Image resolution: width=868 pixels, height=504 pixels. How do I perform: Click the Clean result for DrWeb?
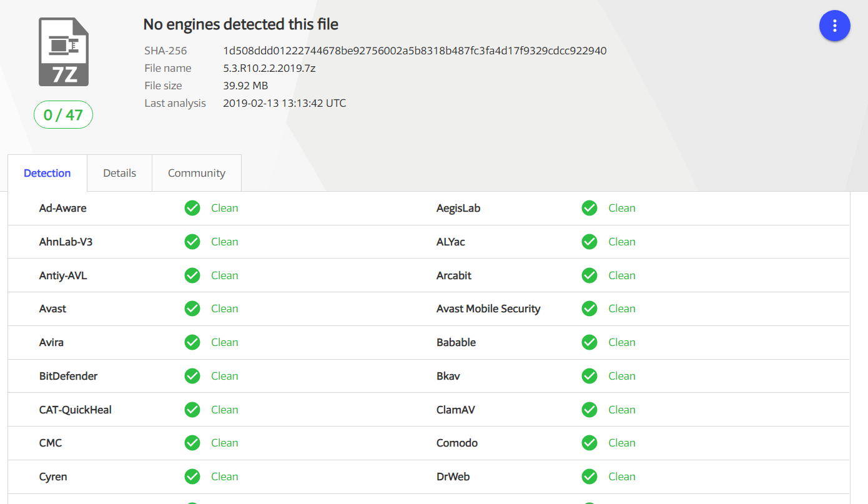coord(622,477)
